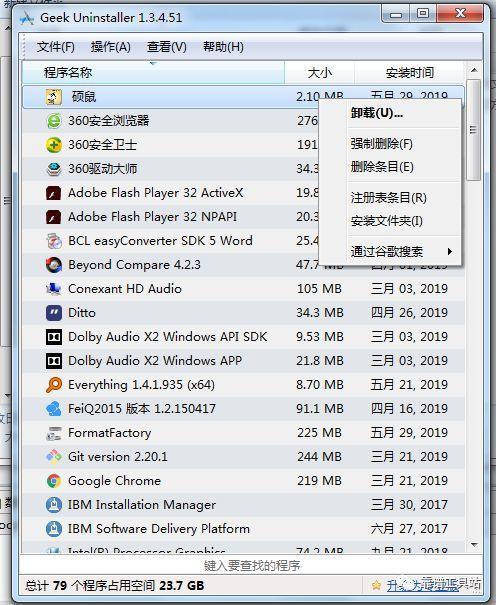The image size is (496, 605).
Task: Click the Adobe Flash Player 32 NPAPI icon
Action: [54, 217]
